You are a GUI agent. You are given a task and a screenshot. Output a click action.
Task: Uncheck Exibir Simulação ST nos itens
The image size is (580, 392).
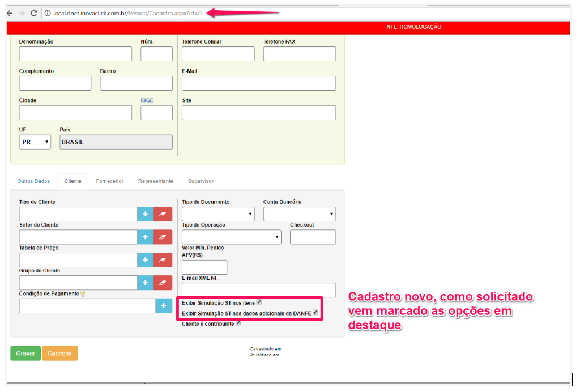(259, 302)
